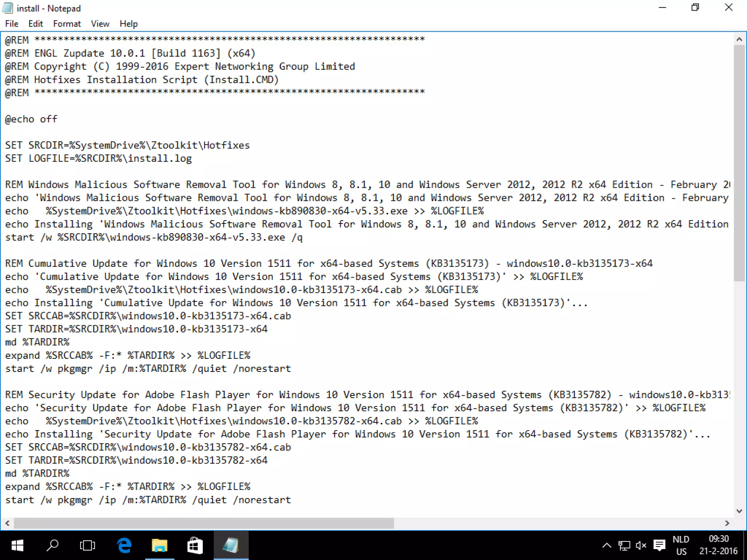The height and width of the screenshot is (560, 747).
Task: Open the File menu
Action: tap(12, 24)
